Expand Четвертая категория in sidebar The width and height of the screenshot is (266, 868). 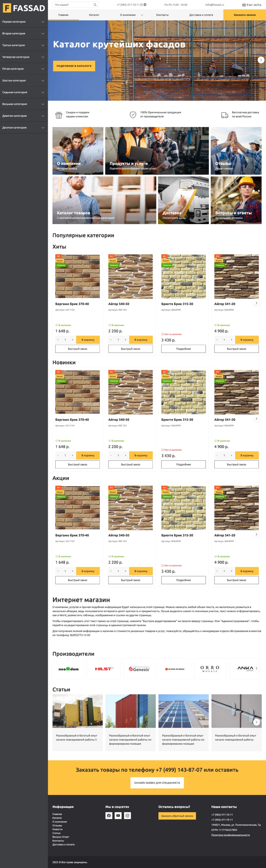tap(43, 57)
